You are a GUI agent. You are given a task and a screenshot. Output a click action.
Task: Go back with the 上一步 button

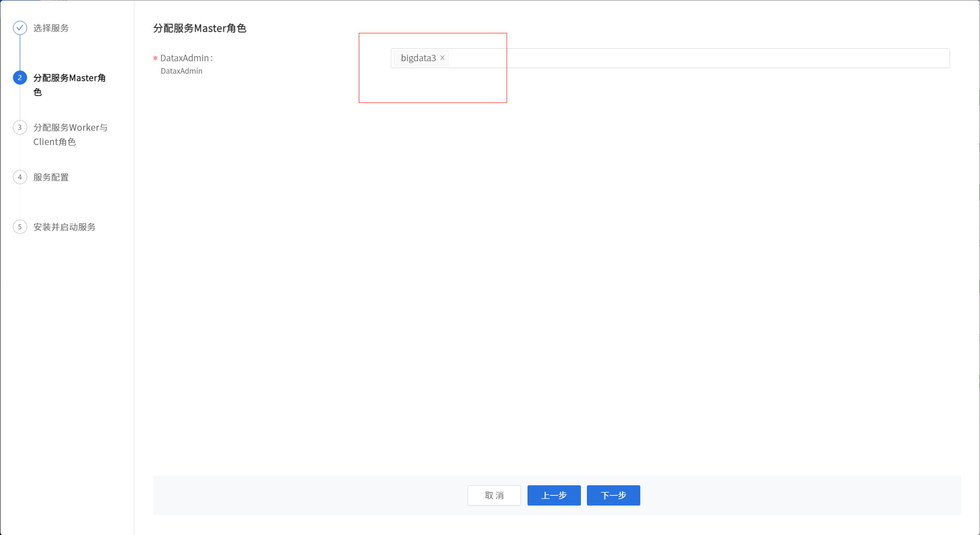click(x=554, y=495)
